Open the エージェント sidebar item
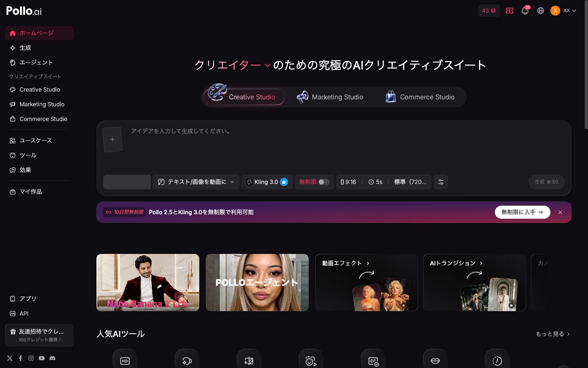Viewport: 588px width, 368px height. tap(39, 63)
